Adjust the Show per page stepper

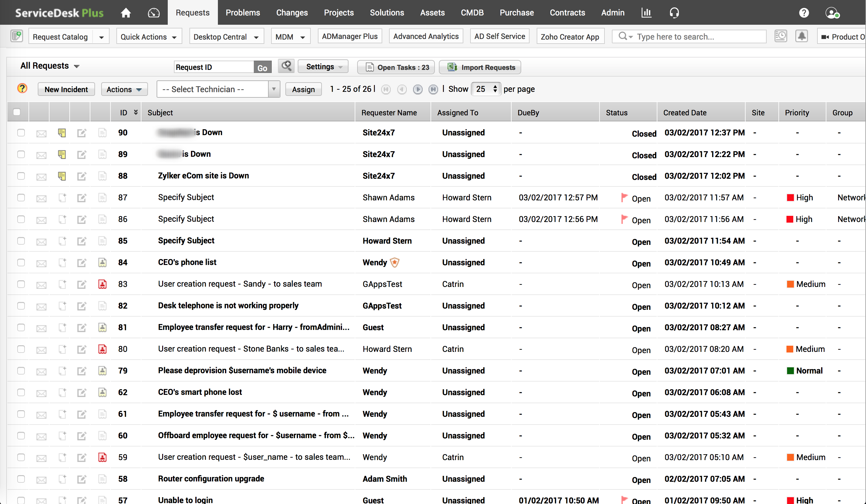[x=495, y=89]
